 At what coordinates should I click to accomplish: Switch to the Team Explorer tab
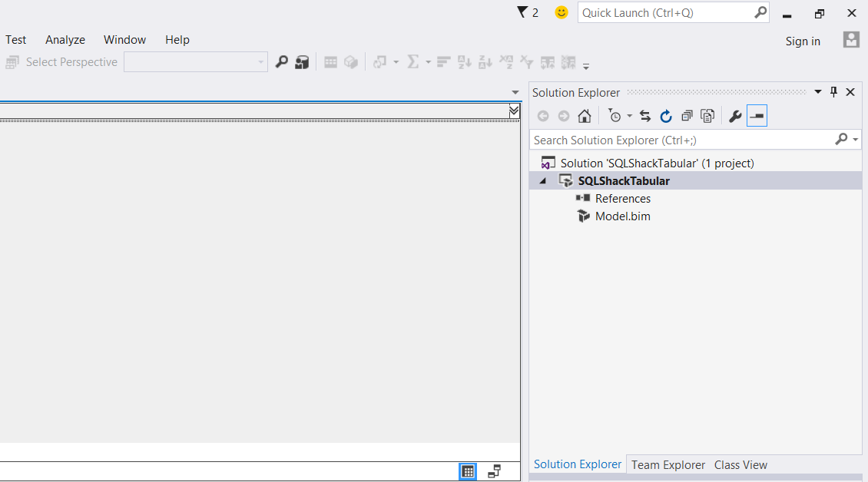pyautogui.click(x=668, y=464)
